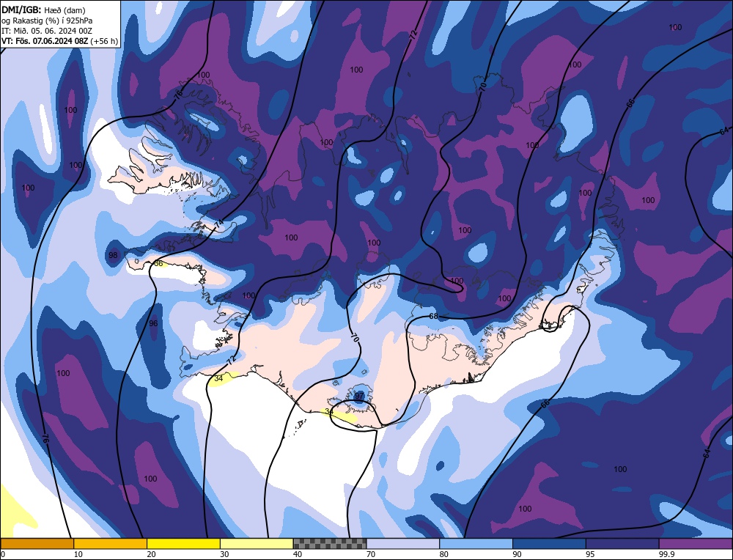Click the lavender 70–80 legend swatch
This screenshot has height=560, width=733.
(x=403, y=544)
